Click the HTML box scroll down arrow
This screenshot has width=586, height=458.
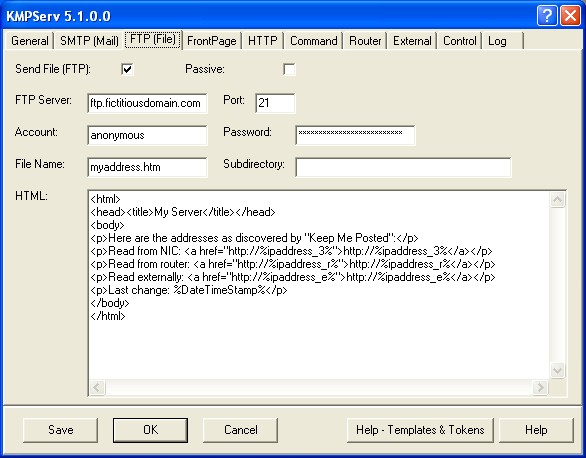558,371
